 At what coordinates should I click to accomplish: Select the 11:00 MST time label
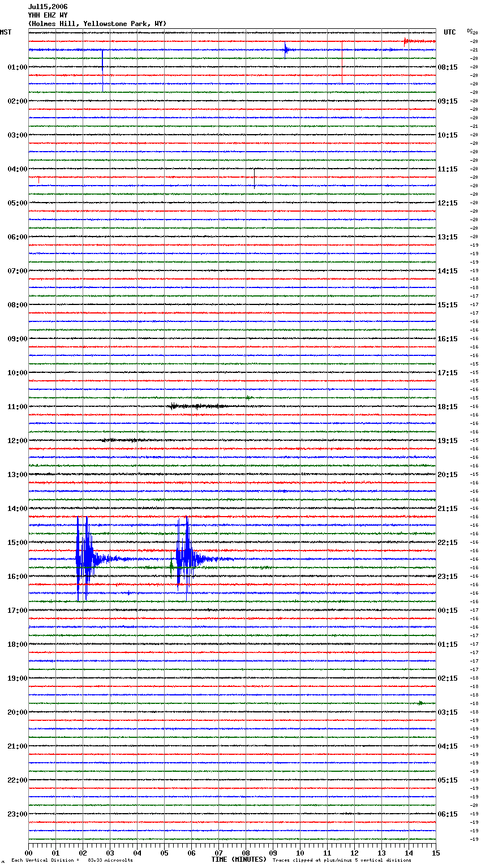point(18,407)
